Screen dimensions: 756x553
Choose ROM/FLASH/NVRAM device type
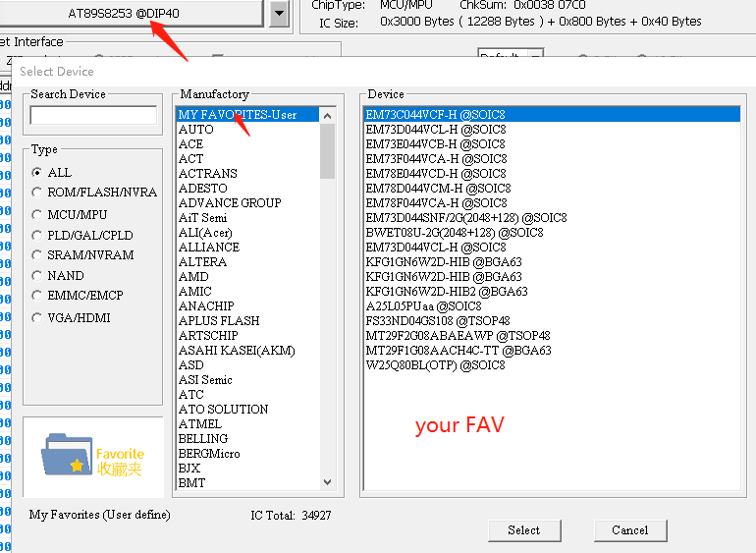click(x=37, y=193)
